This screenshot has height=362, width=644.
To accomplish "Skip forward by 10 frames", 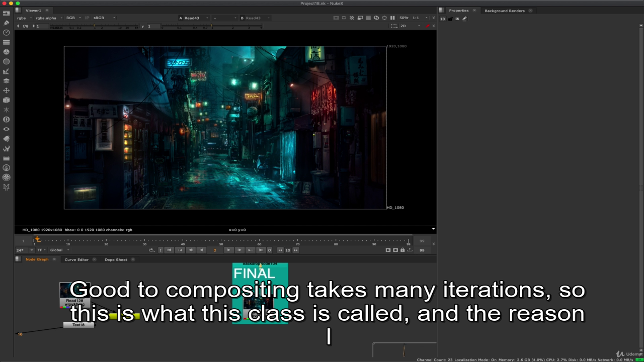I will tap(295, 250).
